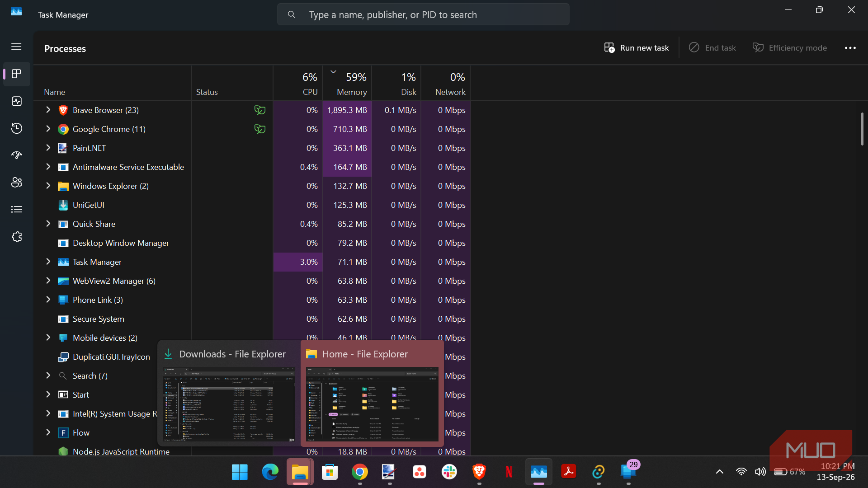This screenshot has height=488, width=868.
Task: Click the process search input field
Action: (423, 14)
